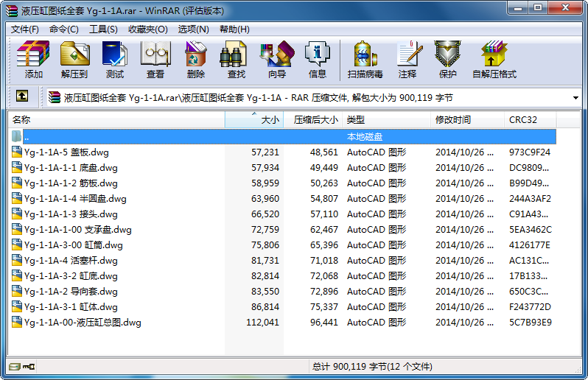Minimize the WinRAR window
Image resolution: width=588 pixels, height=380 pixels.
pos(518,8)
